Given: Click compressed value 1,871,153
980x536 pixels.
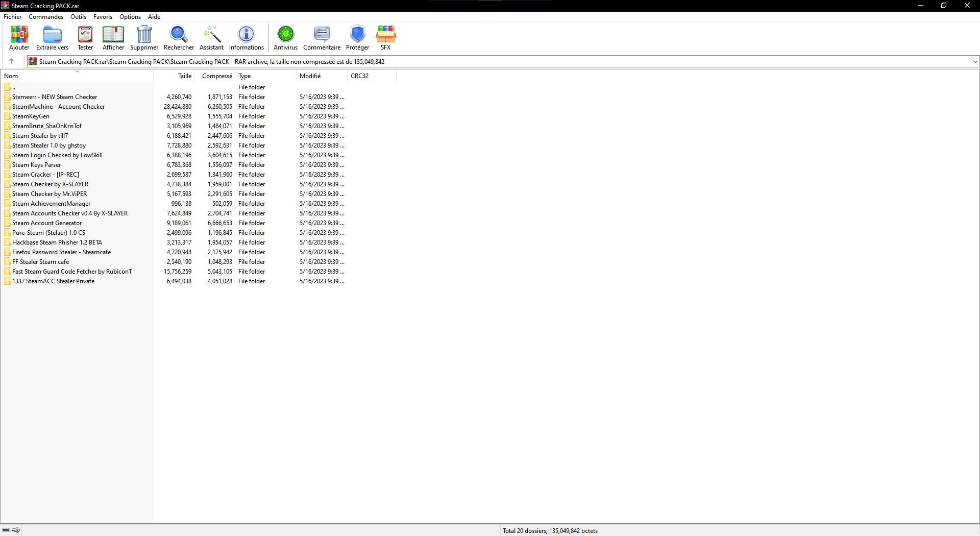Looking at the screenshot, I should 220,97.
